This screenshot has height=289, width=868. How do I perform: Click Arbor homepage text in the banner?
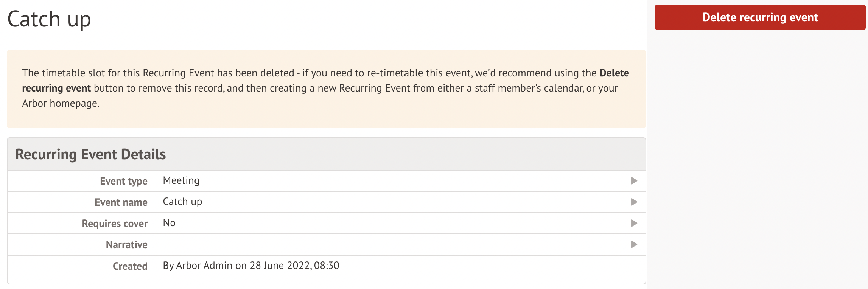[x=60, y=103]
